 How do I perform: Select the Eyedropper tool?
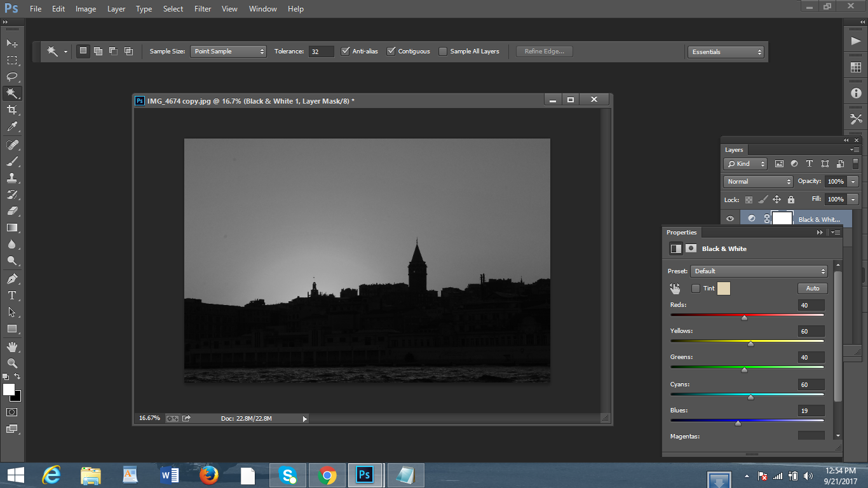[x=12, y=126]
